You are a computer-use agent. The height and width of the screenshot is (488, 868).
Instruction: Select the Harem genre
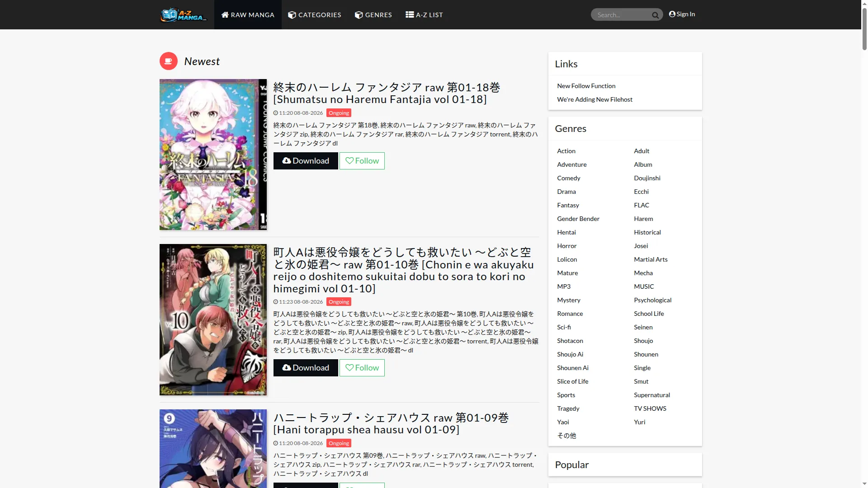coord(643,219)
